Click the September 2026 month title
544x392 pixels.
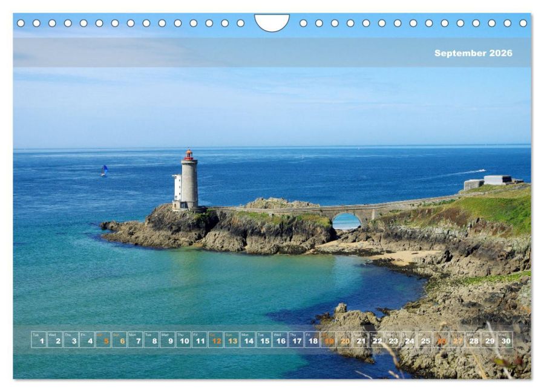473,53
